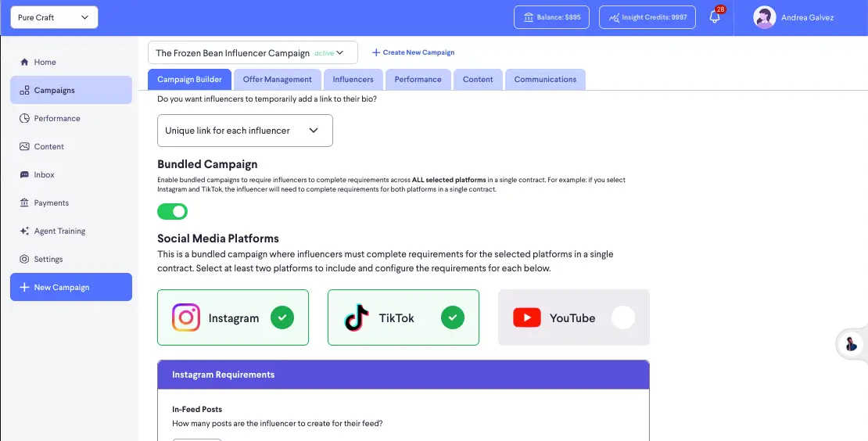The width and height of the screenshot is (868, 441).
Task: Click the bank icon in Balance button
Action: 529,17
